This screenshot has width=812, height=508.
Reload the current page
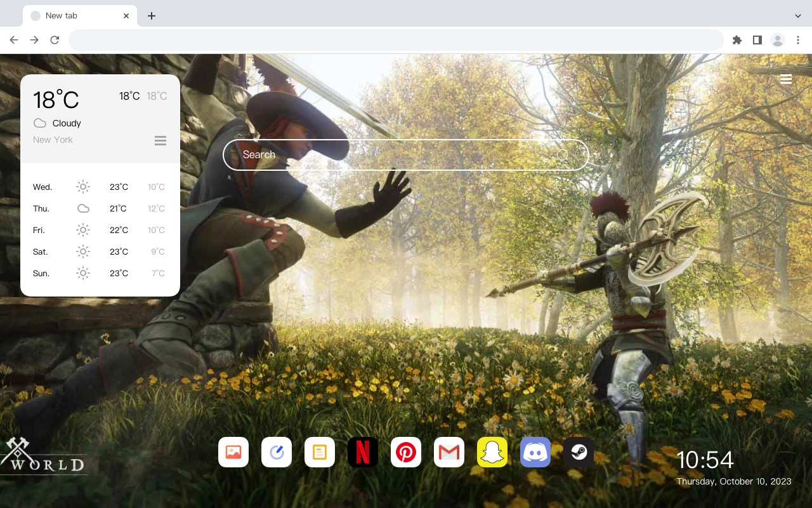point(55,40)
